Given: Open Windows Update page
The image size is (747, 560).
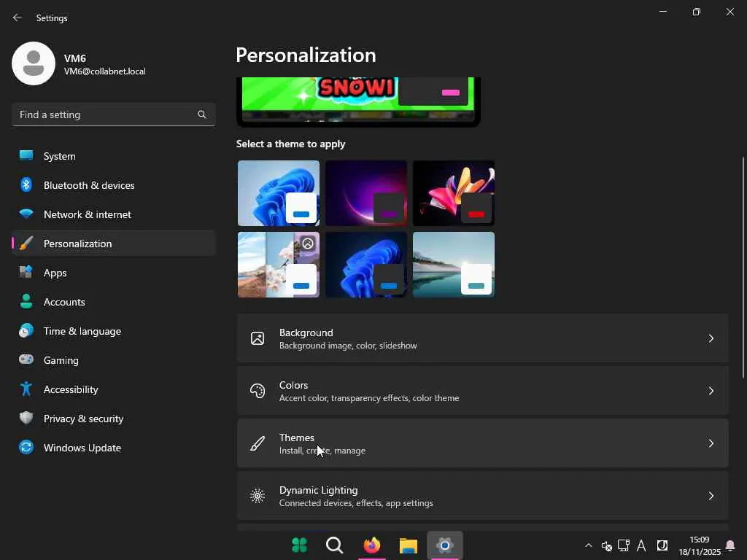Looking at the screenshot, I should 114,448.
